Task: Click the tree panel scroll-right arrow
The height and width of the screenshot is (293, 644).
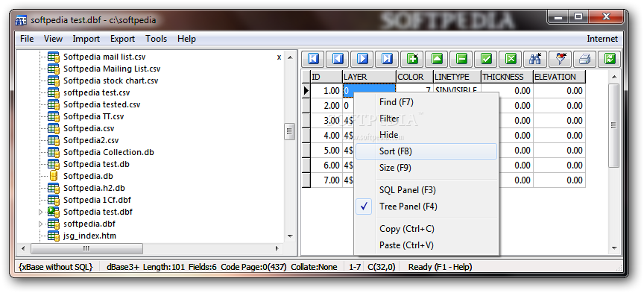Action: click(277, 248)
